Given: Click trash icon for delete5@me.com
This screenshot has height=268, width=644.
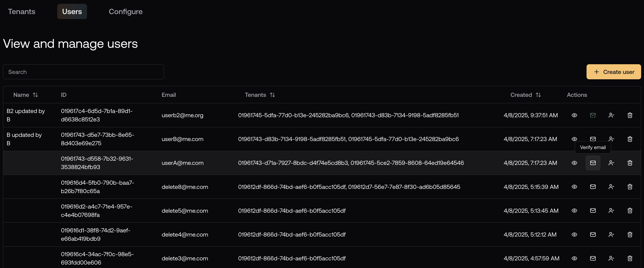Looking at the screenshot, I should [630, 211].
